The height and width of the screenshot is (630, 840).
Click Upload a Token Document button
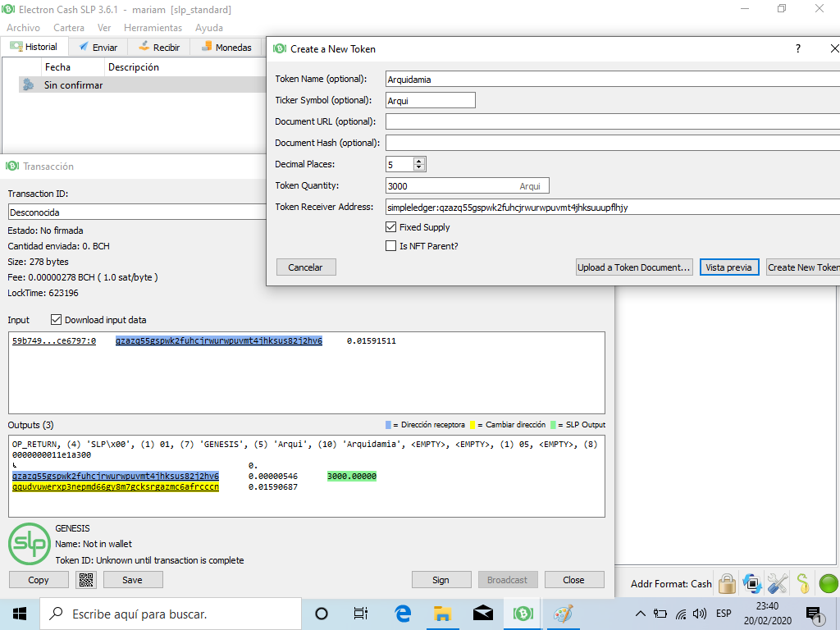(634, 267)
